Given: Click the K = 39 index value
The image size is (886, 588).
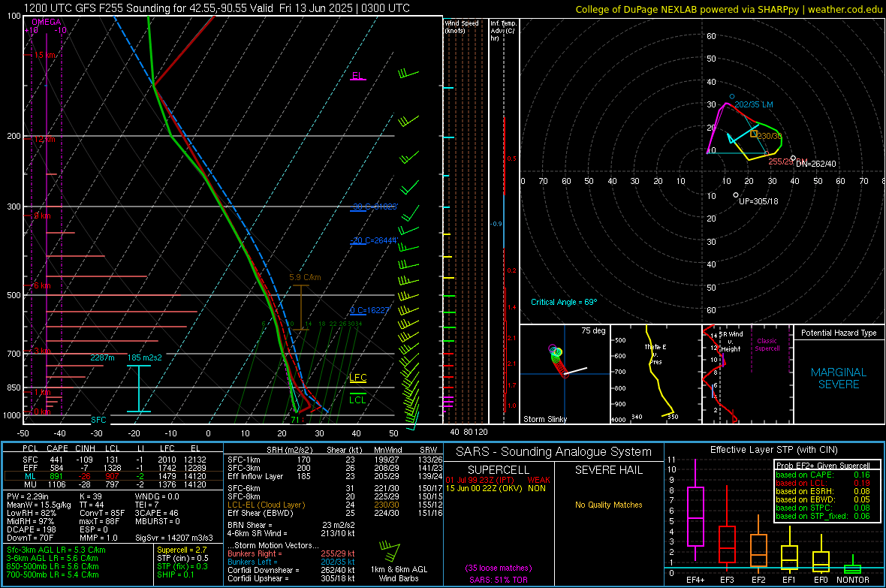Looking at the screenshot, I should click(x=90, y=496).
